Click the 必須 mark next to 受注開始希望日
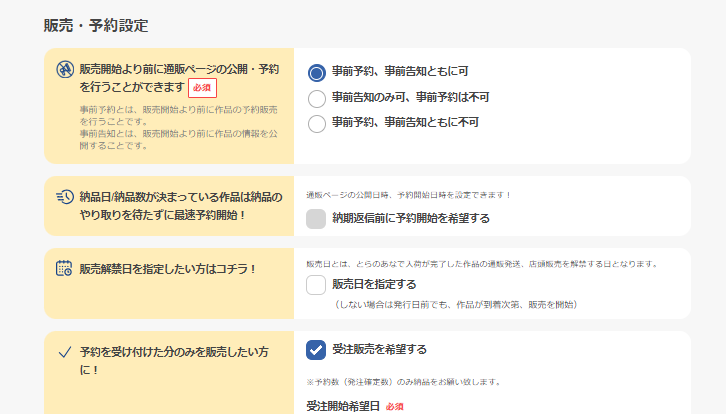Image resolution: width=726 pixels, height=414 pixels. 394,407
